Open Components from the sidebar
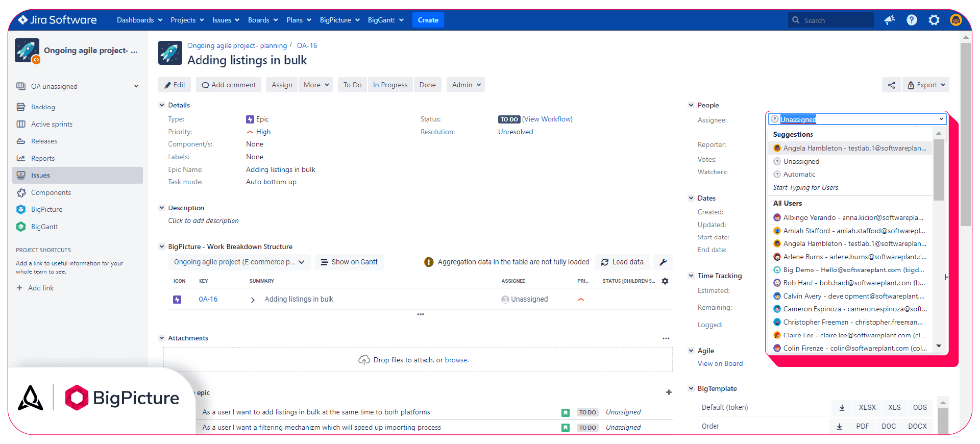980x444 pixels. pos(51,192)
